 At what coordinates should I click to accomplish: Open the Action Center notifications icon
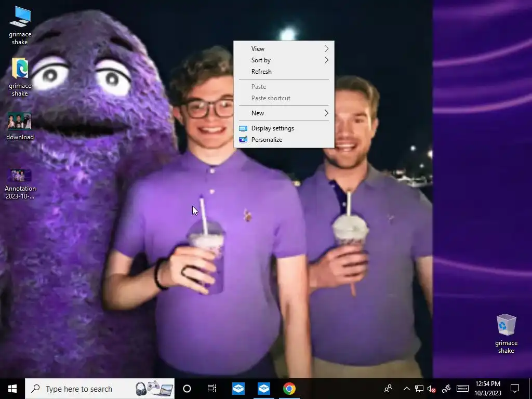pyautogui.click(x=515, y=389)
